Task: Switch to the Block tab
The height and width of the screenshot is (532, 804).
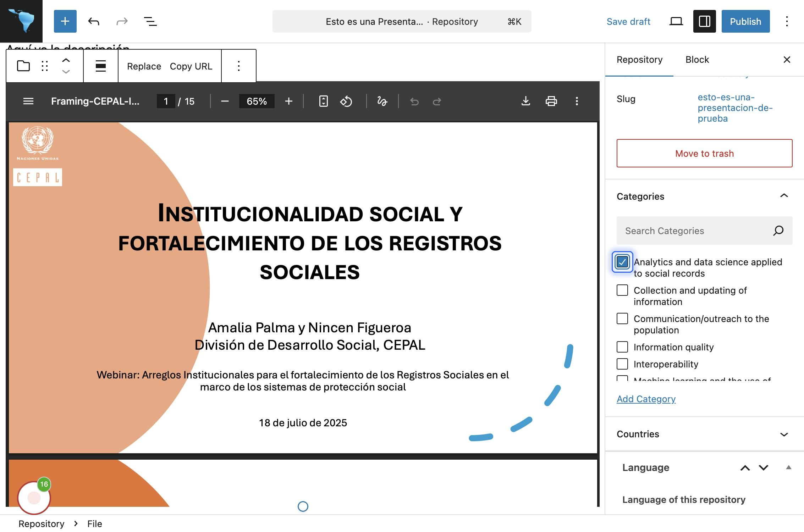Action: tap(697, 60)
